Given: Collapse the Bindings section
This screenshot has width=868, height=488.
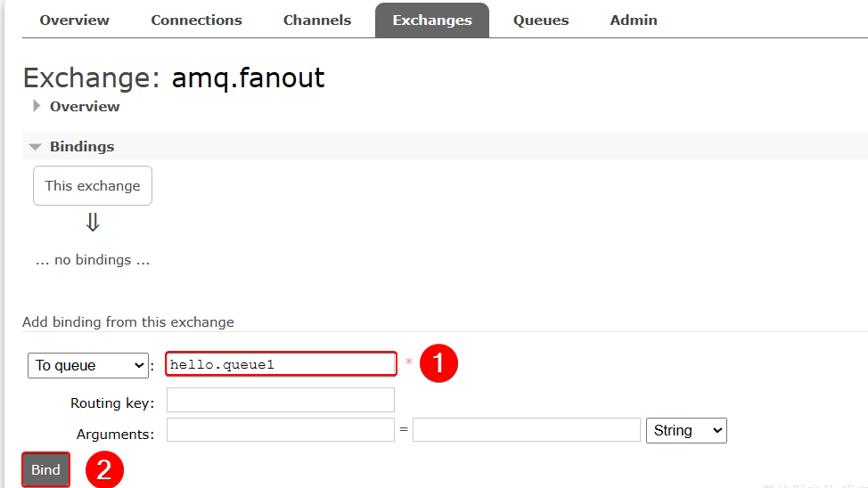Looking at the screenshot, I should pyautogui.click(x=36, y=147).
